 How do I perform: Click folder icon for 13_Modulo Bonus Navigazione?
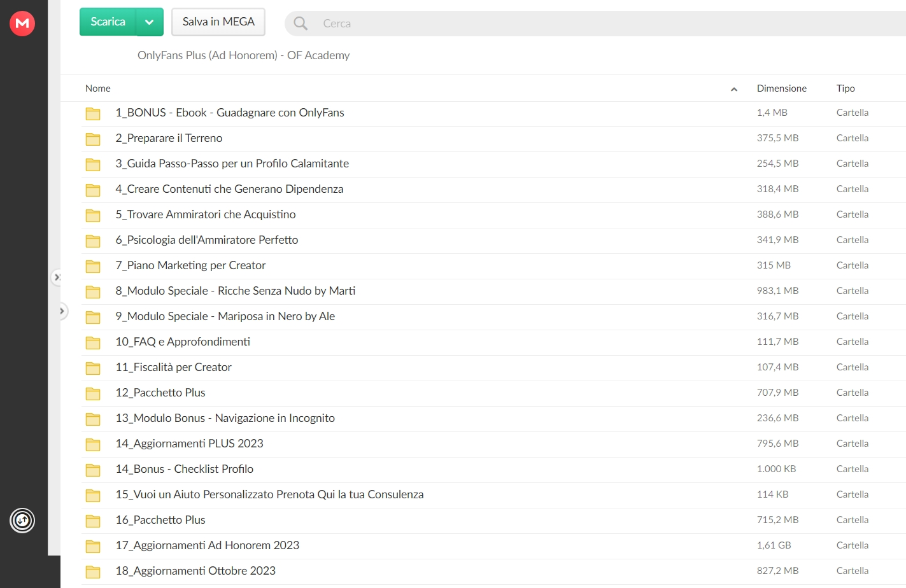coord(93,419)
